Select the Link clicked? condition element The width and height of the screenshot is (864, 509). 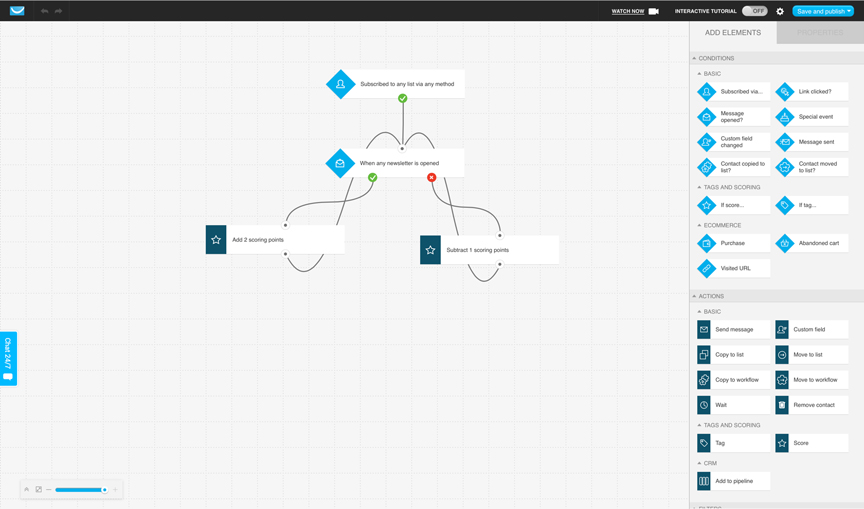812,91
